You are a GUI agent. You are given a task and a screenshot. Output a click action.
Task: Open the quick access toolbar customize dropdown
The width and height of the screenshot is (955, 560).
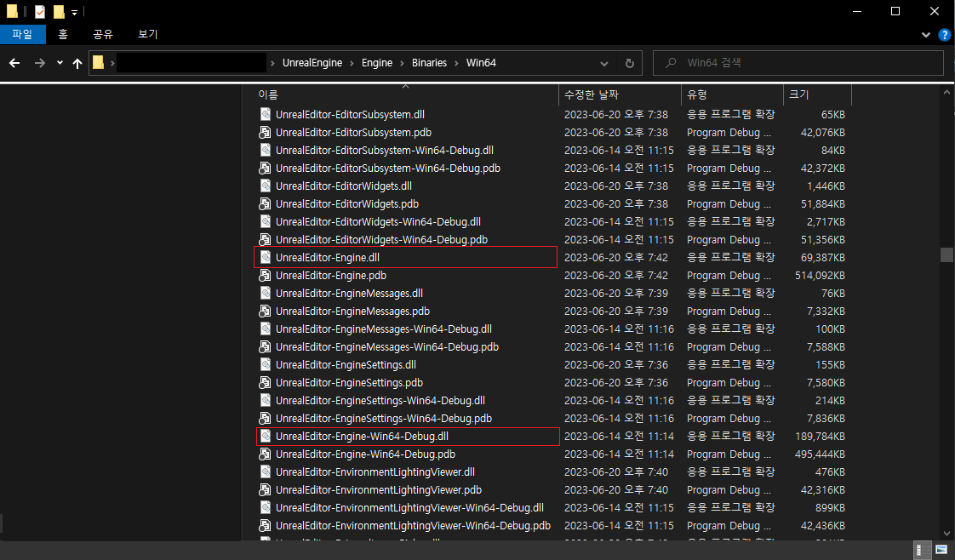74,12
